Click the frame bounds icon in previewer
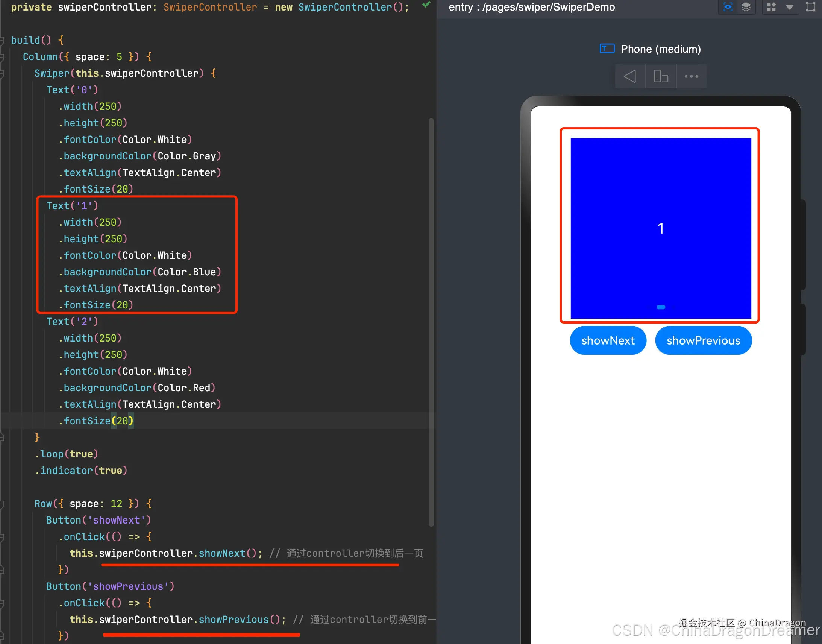 [x=810, y=7]
